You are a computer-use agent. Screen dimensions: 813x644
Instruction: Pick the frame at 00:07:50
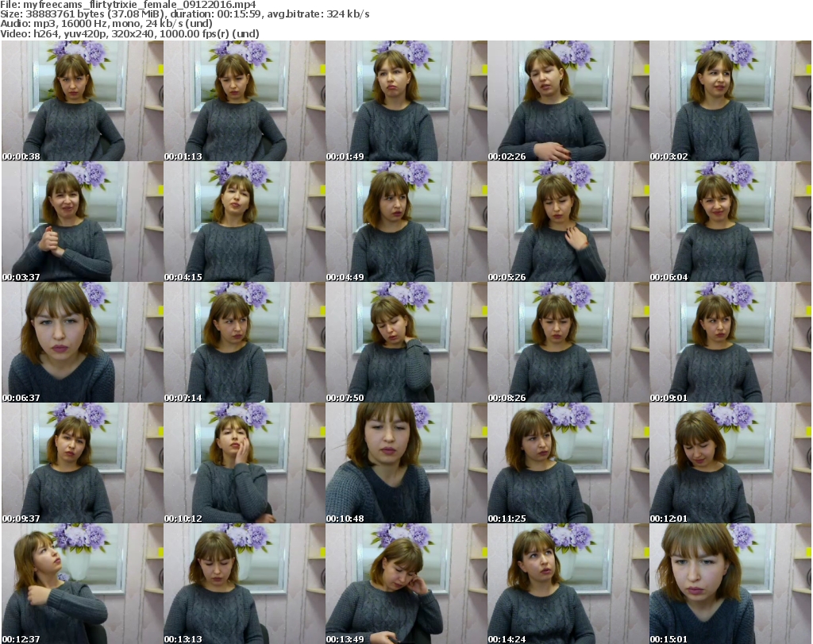406,342
